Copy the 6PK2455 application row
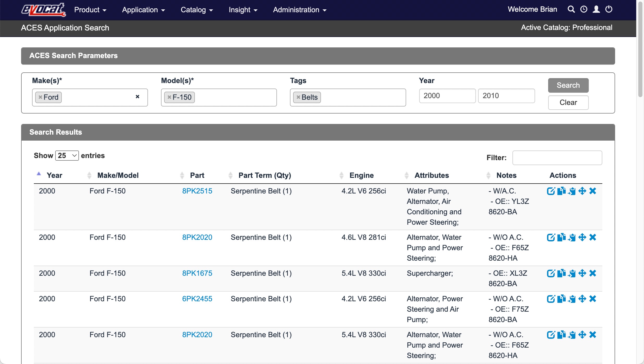This screenshot has height=364, width=644. [x=561, y=299]
